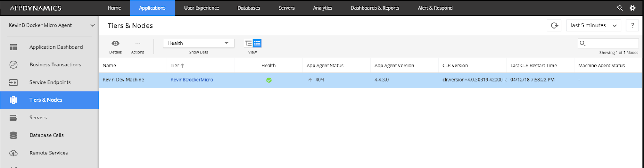The height and width of the screenshot is (168, 644).
Task: Click the AppDynamics logo
Action: (36, 8)
